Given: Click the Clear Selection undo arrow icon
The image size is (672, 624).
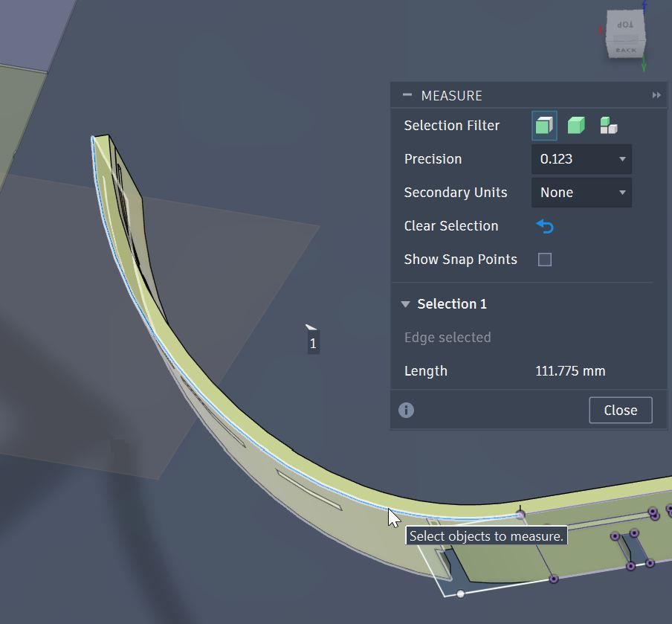Looking at the screenshot, I should pyautogui.click(x=545, y=226).
